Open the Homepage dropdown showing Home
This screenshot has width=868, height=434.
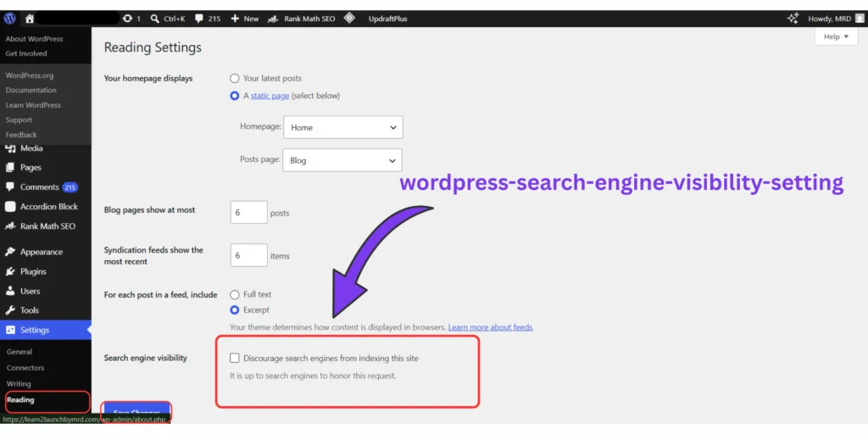343,127
